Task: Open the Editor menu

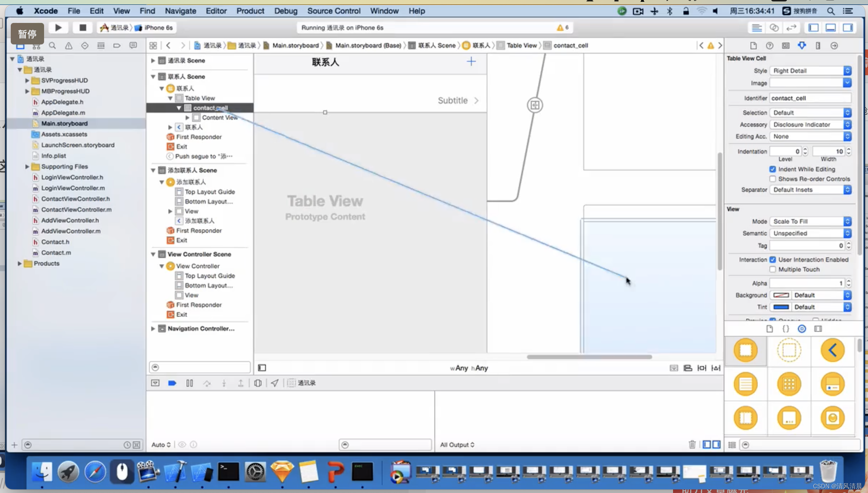Action: point(216,11)
